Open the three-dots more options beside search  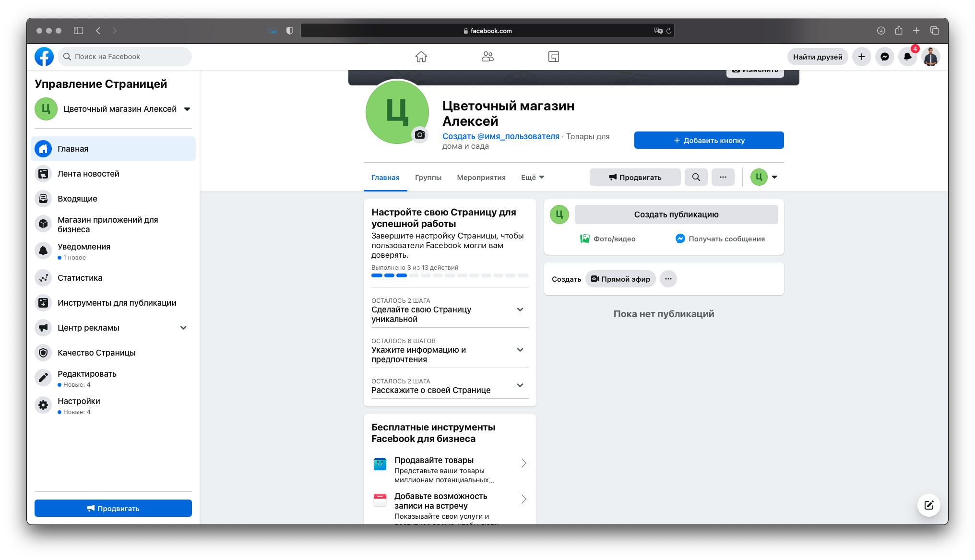point(723,177)
